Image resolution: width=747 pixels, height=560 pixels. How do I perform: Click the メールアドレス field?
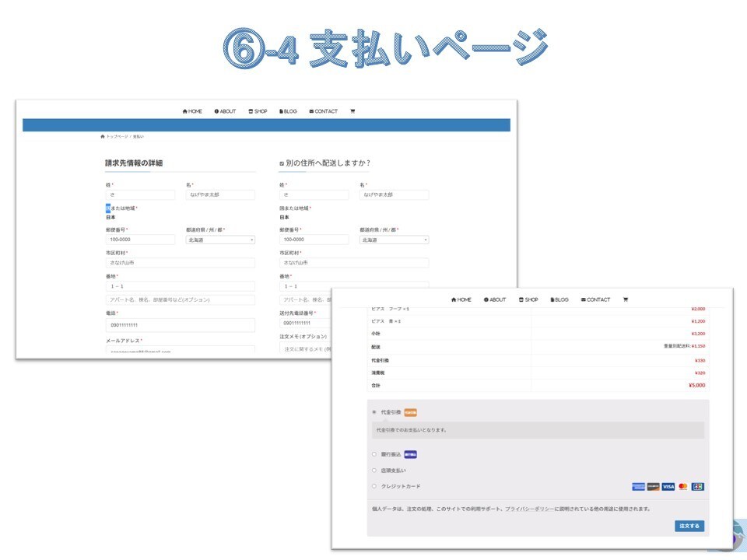click(181, 349)
